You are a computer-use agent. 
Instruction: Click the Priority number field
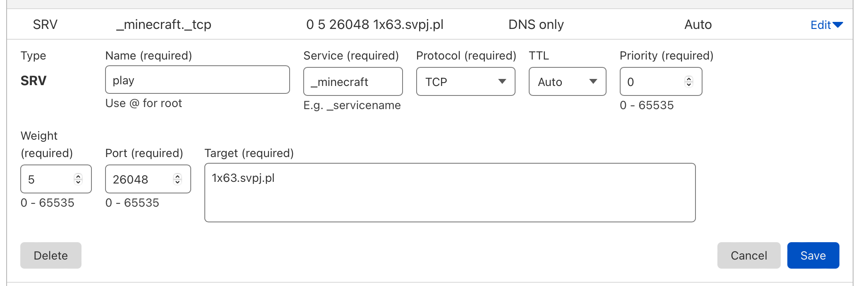pos(654,82)
